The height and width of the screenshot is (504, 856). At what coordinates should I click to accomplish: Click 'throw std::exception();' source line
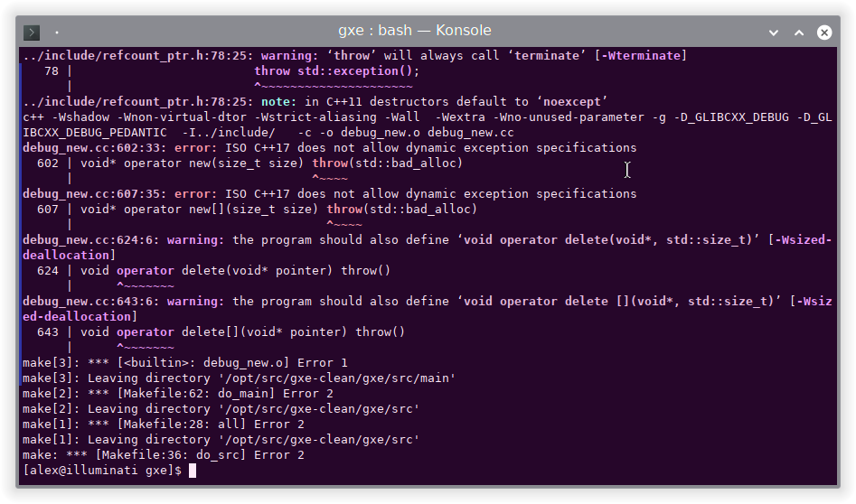[x=337, y=71]
